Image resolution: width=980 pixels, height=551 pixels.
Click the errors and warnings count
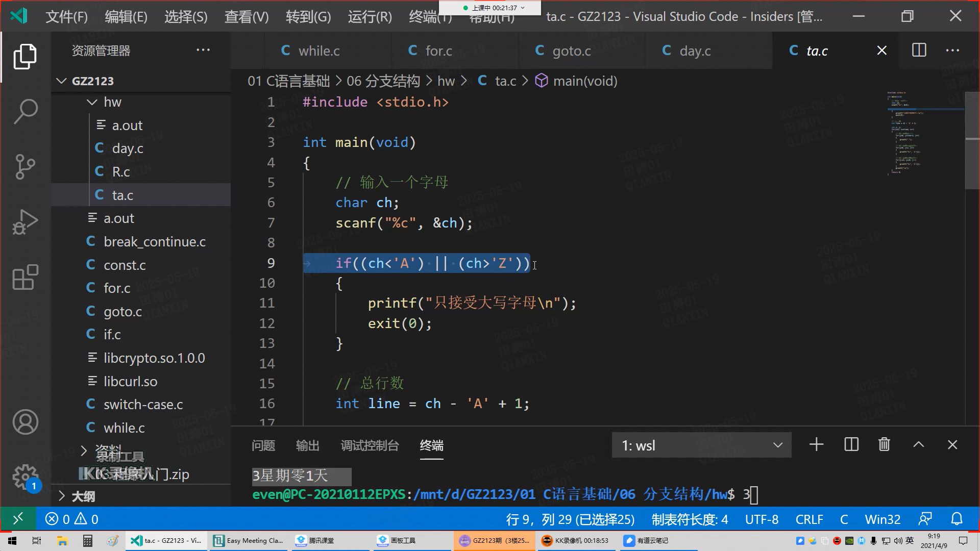[72, 519]
